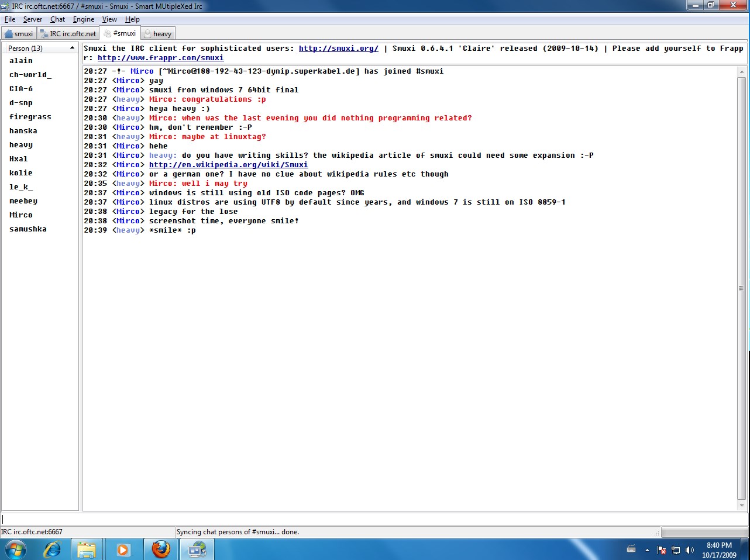Screen dimensions: 750x560
Task: Open Windows Explorer from the taskbar
Action: coord(87,549)
